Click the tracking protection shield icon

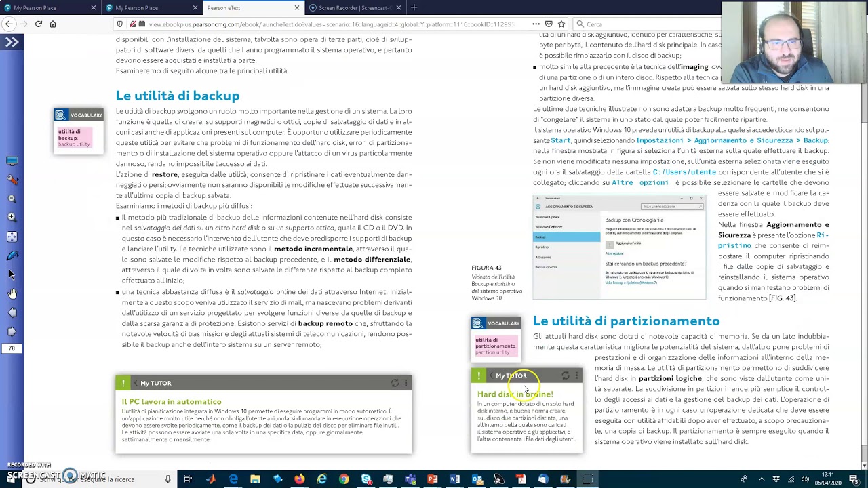[120, 24]
